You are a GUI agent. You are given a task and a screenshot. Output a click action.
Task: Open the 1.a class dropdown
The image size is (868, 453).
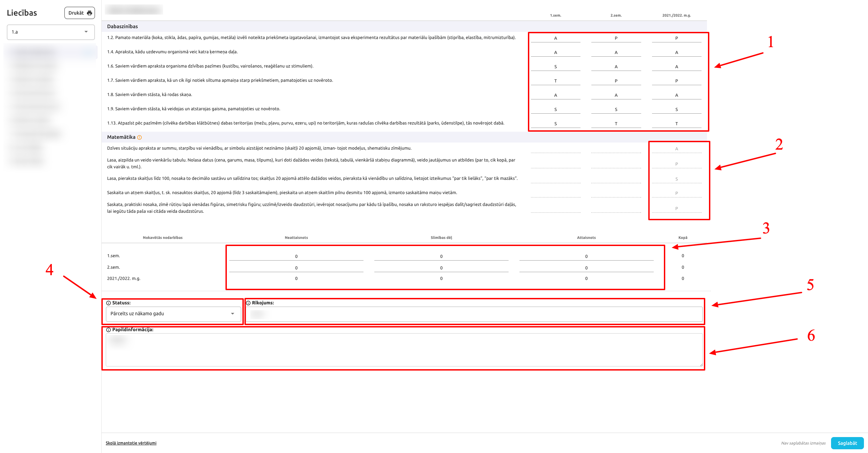click(x=51, y=32)
